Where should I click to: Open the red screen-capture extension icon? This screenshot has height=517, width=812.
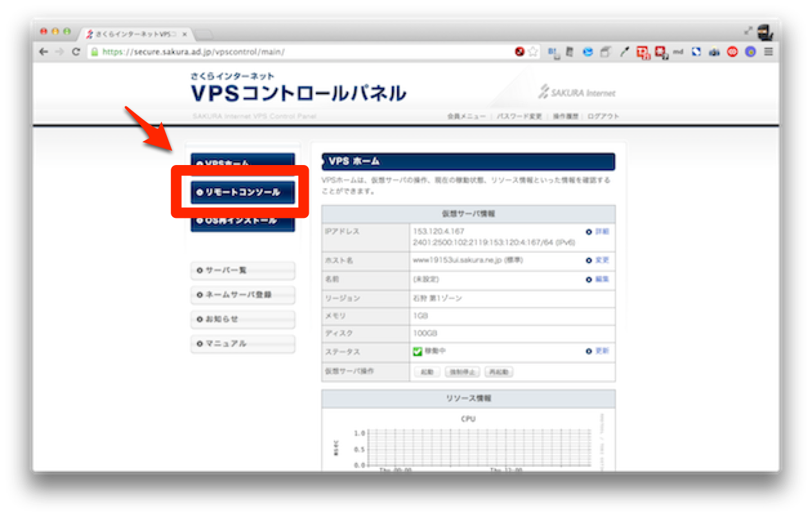[641, 52]
